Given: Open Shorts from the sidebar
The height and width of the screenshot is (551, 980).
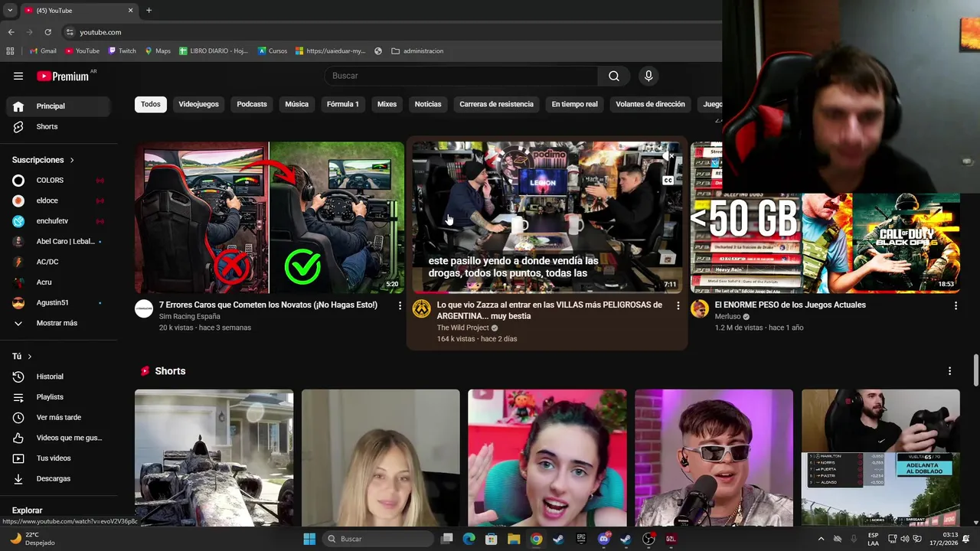Looking at the screenshot, I should click(59, 126).
